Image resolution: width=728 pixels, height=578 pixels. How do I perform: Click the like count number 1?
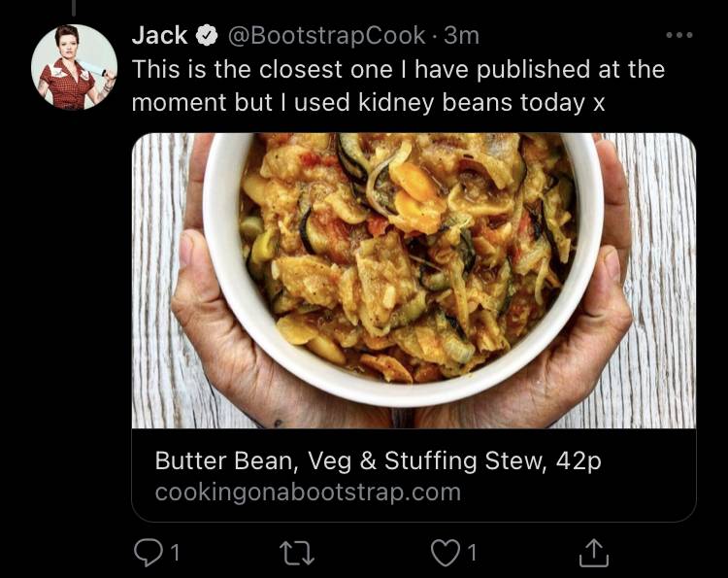[x=472, y=553]
